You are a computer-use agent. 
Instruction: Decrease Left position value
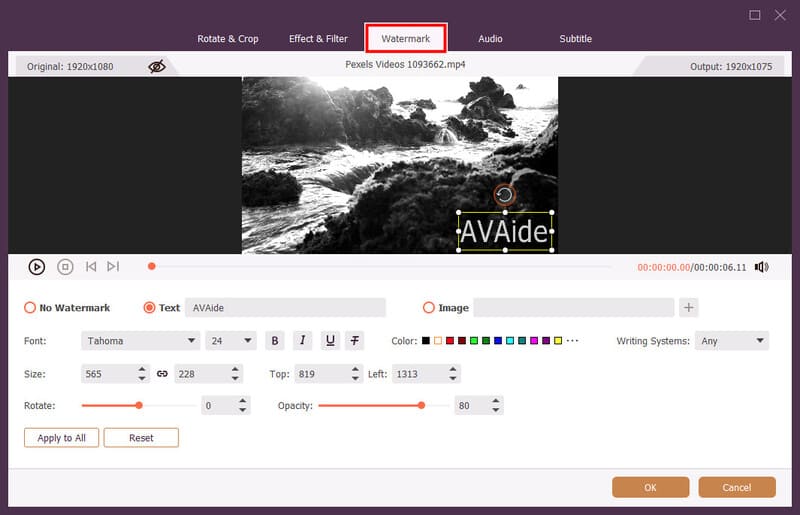pyautogui.click(x=453, y=379)
